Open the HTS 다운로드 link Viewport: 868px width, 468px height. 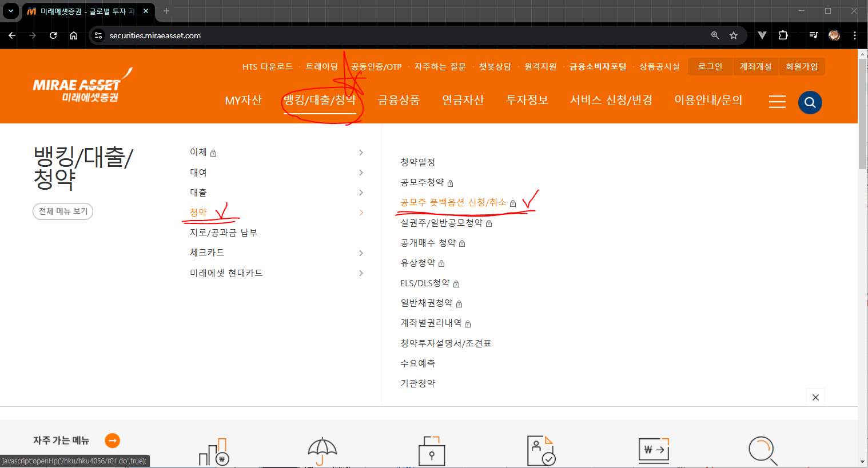268,67
